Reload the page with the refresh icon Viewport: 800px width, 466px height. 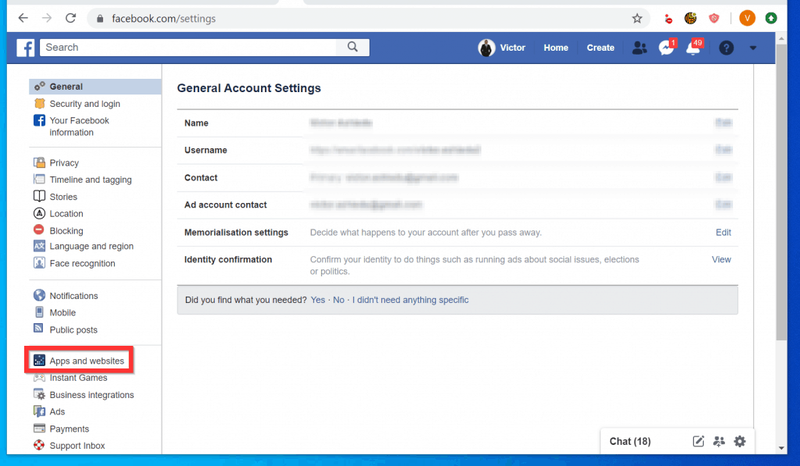(x=70, y=18)
